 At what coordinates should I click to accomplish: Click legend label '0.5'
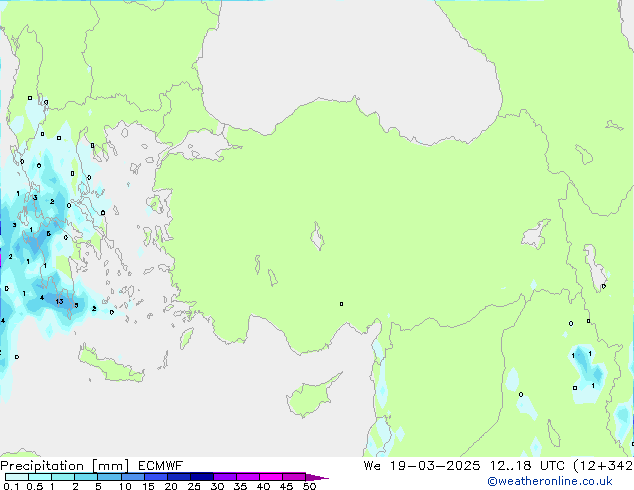(x=35, y=486)
